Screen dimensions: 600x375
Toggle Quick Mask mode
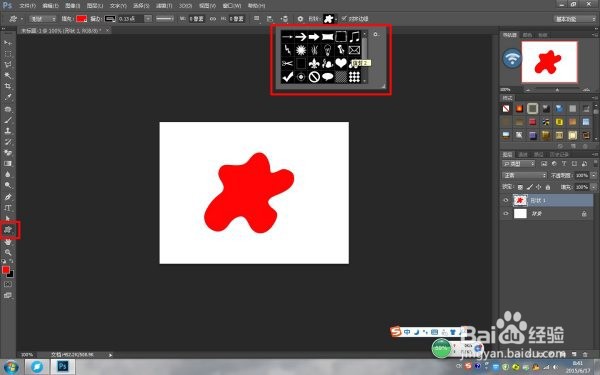click(8, 284)
